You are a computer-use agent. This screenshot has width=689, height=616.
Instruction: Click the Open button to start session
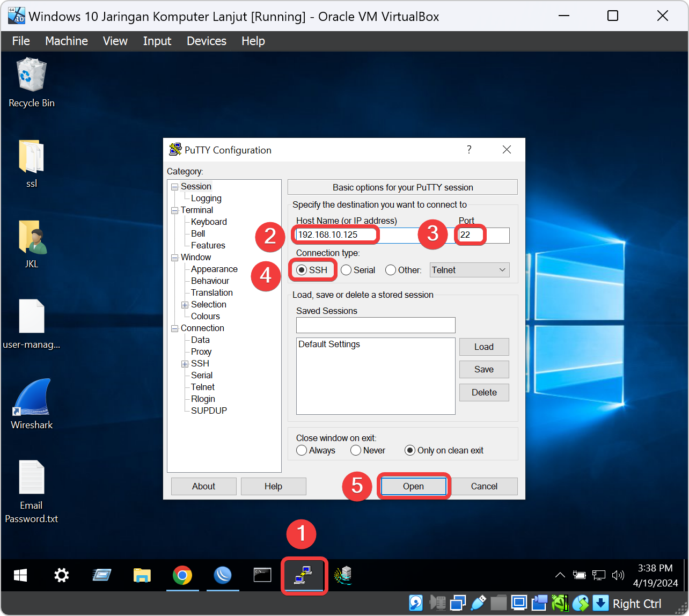[x=414, y=486]
